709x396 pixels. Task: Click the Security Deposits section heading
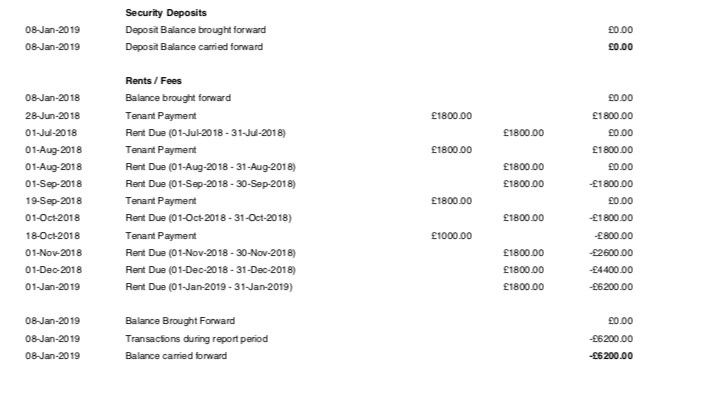(x=165, y=13)
